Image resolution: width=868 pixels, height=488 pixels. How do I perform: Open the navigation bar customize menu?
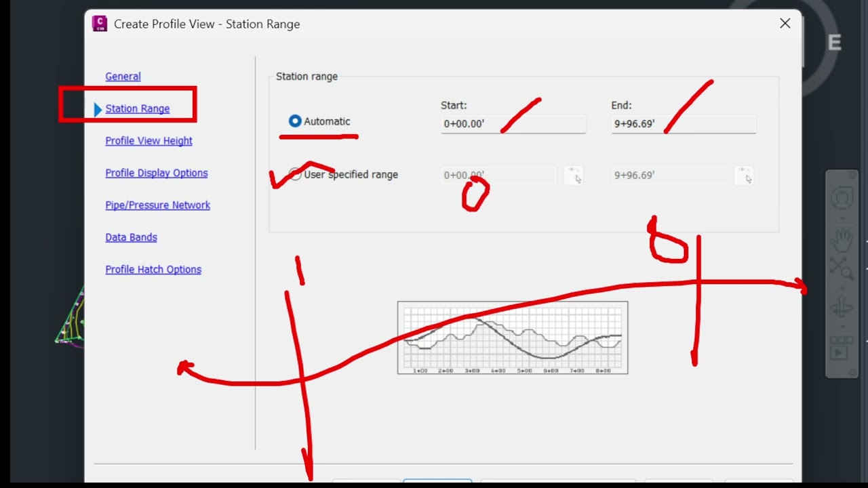[852, 372]
